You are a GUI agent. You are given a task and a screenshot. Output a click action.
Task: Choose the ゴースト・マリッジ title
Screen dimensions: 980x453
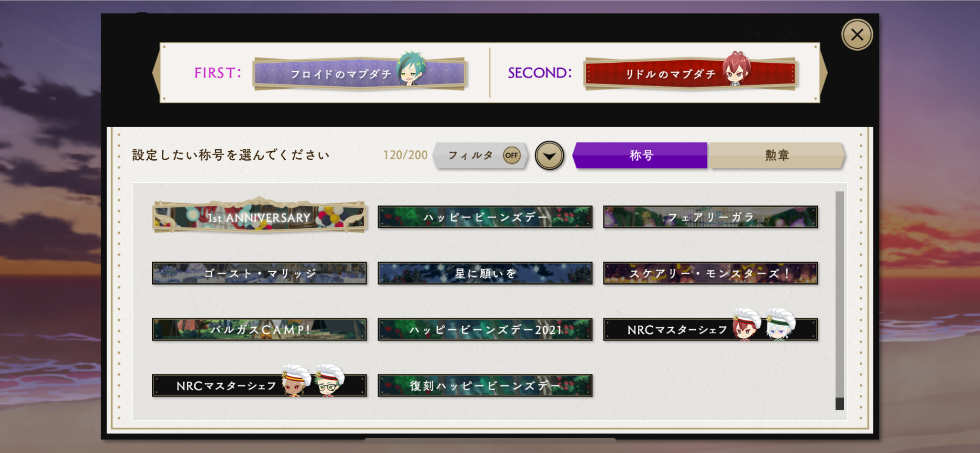coord(259,273)
